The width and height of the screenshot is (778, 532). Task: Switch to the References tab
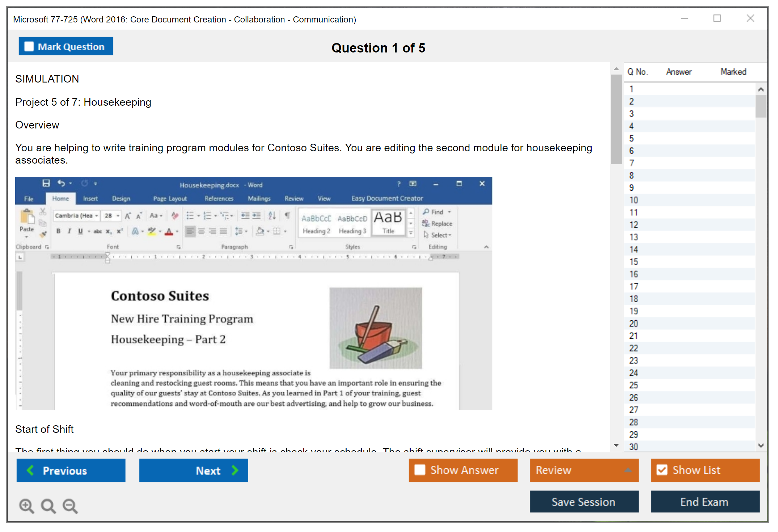coord(219,198)
